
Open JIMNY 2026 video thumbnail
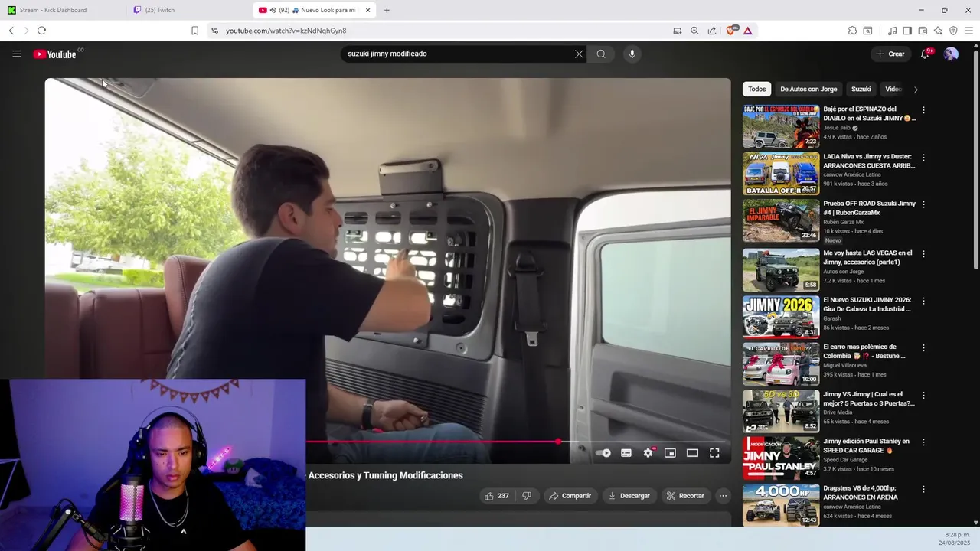pos(781,317)
